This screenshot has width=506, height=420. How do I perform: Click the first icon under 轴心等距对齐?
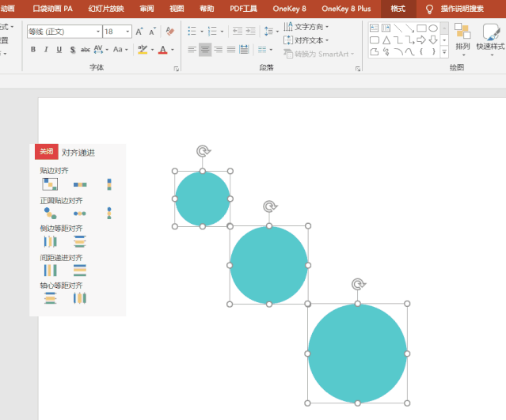[50, 298]
